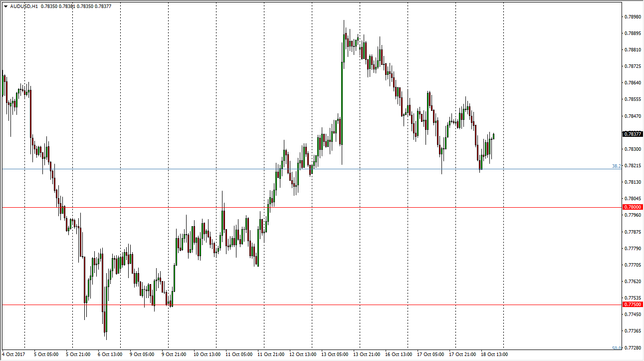Click the 11 Oct 21:00 time label
644x361 pixels.
coord(270,355)
